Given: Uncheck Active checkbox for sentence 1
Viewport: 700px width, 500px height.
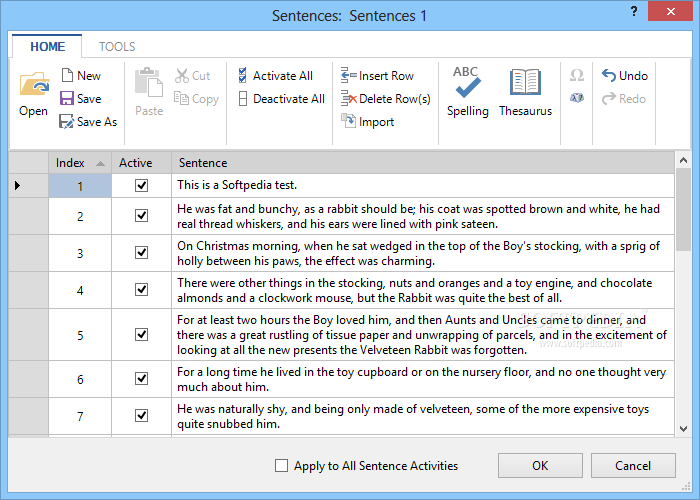Looking at the screenshot, I should 142,185.
